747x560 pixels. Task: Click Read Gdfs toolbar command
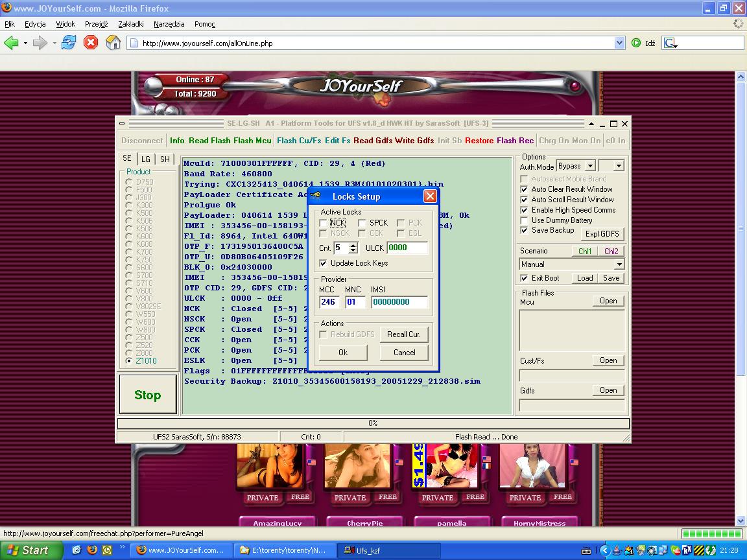(x=373, y=141)
